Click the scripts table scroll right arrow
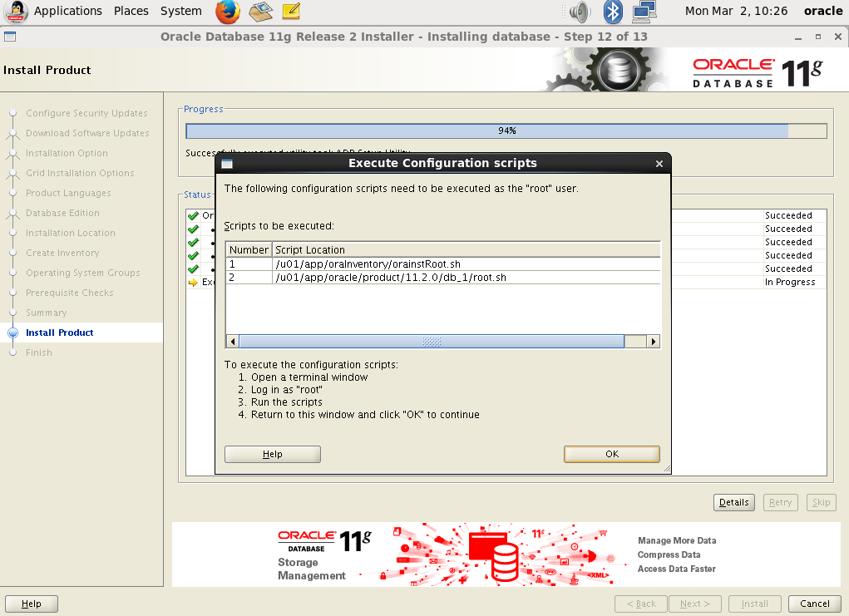The image size is (849, 616). [x=654, y=342]
